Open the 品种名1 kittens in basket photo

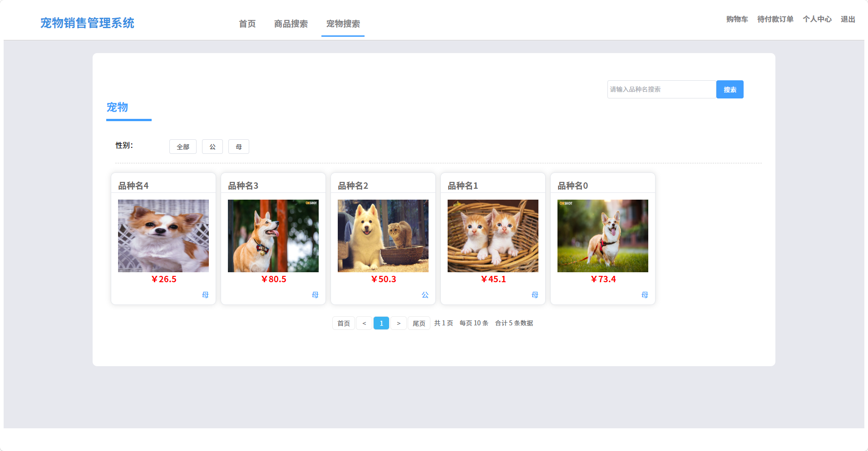[x=493, y=236]
